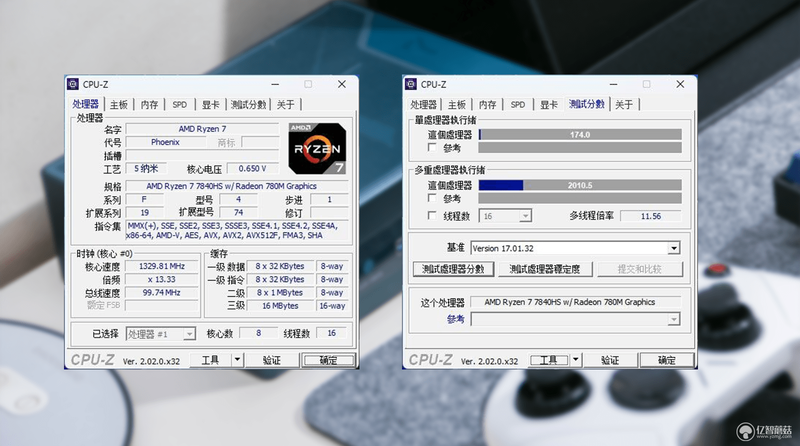800x446 pixels.
Task: Click the 多线程倍率 value 11.56
Action: point(651,216)
